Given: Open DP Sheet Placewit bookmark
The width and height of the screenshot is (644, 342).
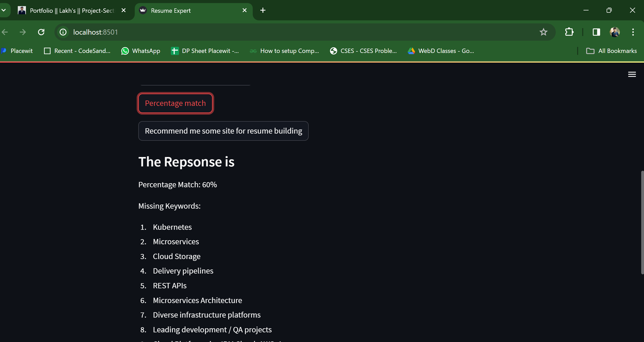Looking at the screenshot, I should point(205,51).
